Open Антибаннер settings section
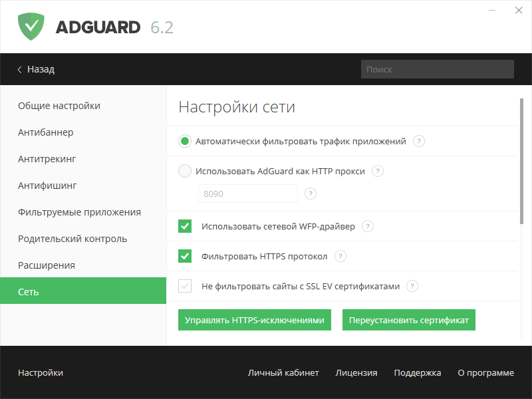 [x=83, y=132]
